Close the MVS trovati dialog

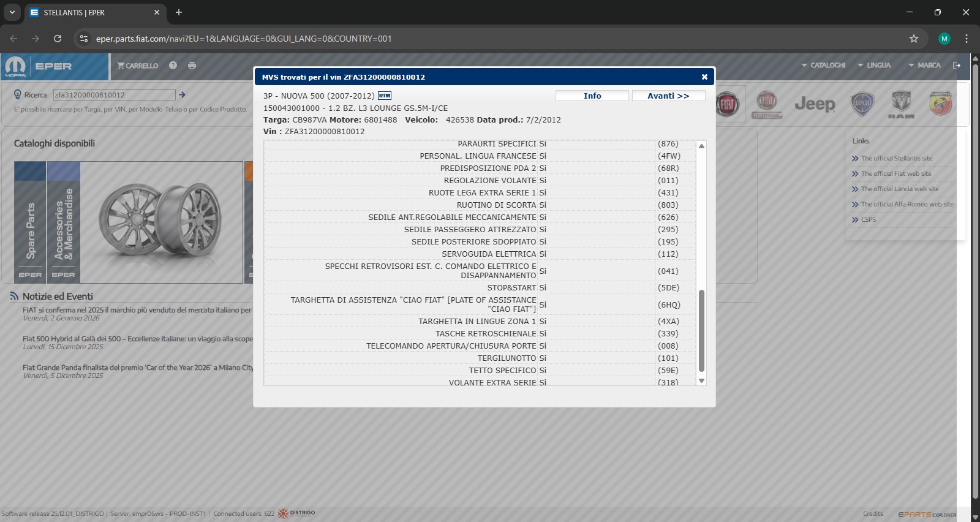[x=704, y=77]
